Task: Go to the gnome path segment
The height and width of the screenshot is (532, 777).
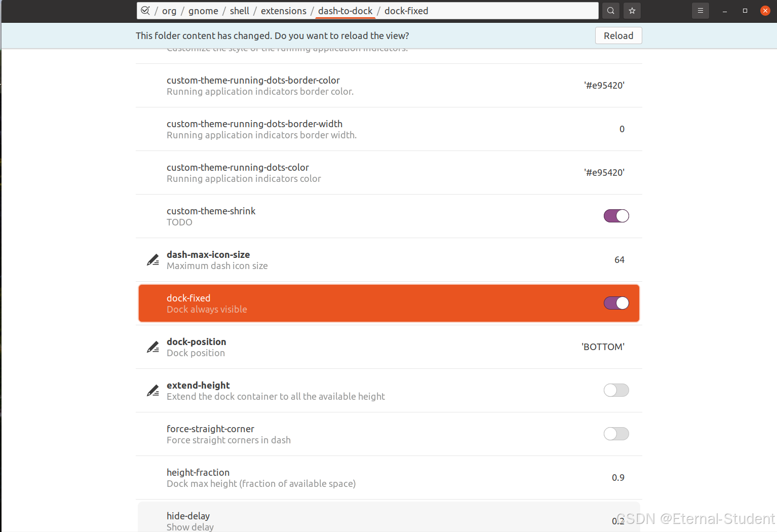Action: 203,11
